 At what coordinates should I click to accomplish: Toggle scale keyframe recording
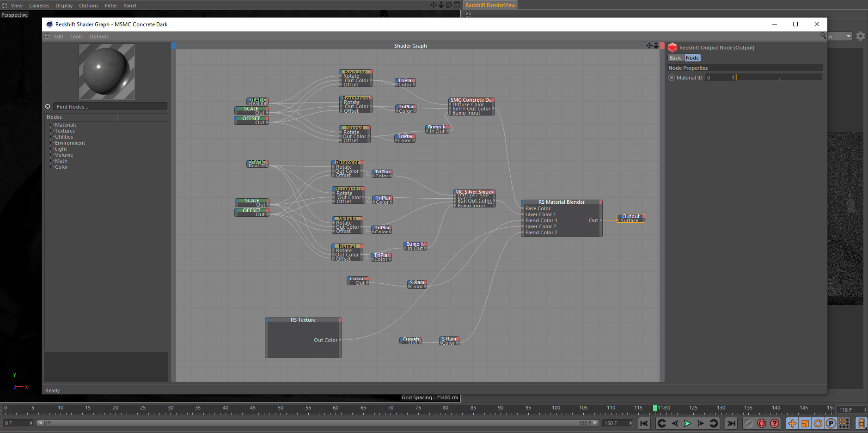(805, 423)
